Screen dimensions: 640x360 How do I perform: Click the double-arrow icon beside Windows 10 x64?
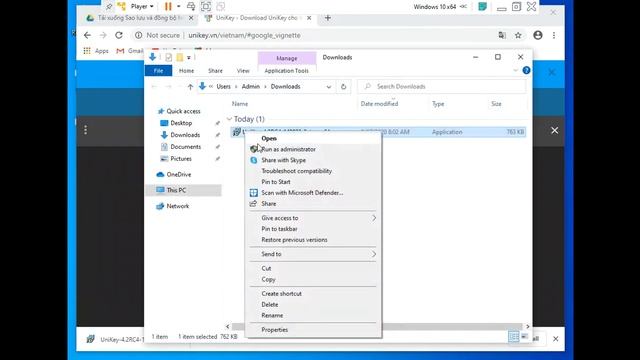coord(463,7)
